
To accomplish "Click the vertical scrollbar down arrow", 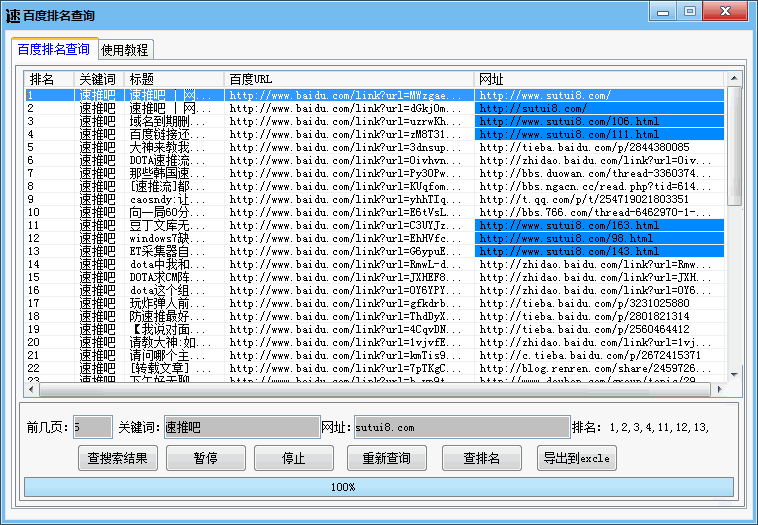I will (734, 375).
